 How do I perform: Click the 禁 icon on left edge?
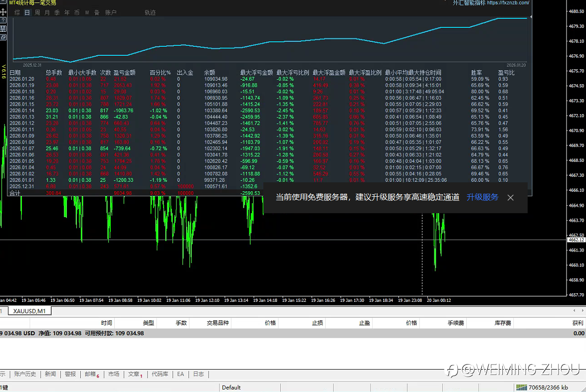click(x=3, y=28)
